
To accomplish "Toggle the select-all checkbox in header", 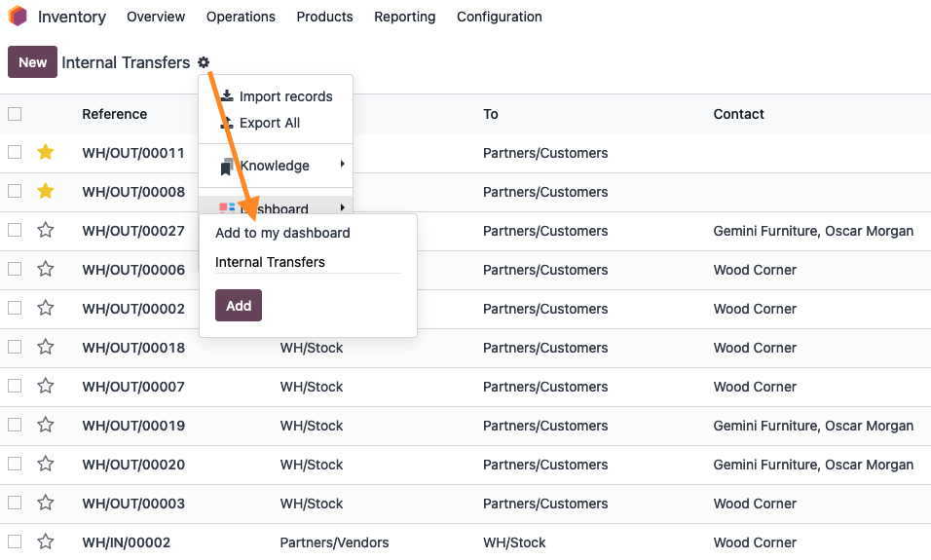I will click(x=15, y=114).
